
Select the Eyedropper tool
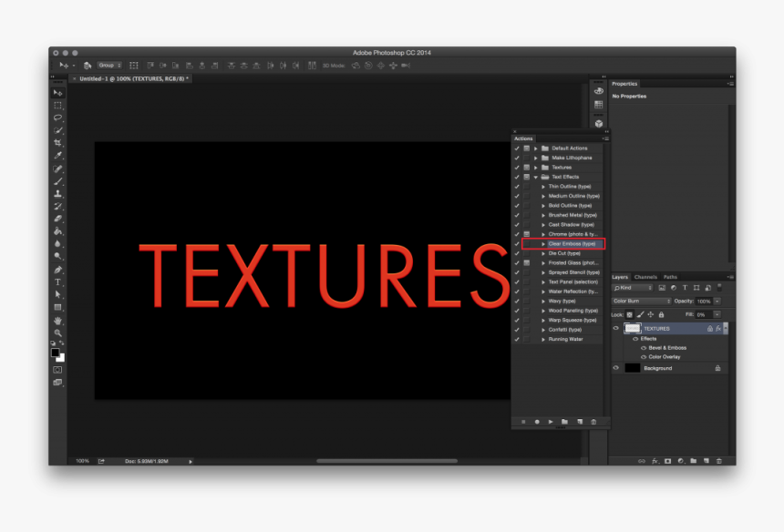(58, 156)
